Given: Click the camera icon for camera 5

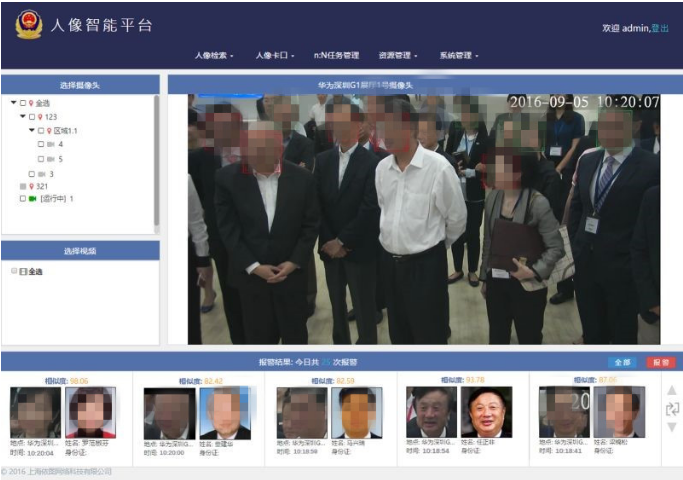Looking at the screenshot, I should [50, 159].
